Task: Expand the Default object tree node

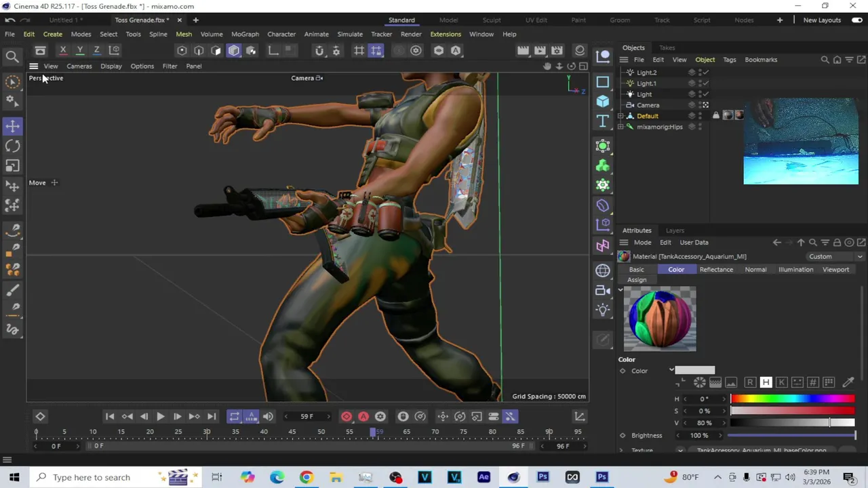Action: pyautogui.click(x=620, y=116)
